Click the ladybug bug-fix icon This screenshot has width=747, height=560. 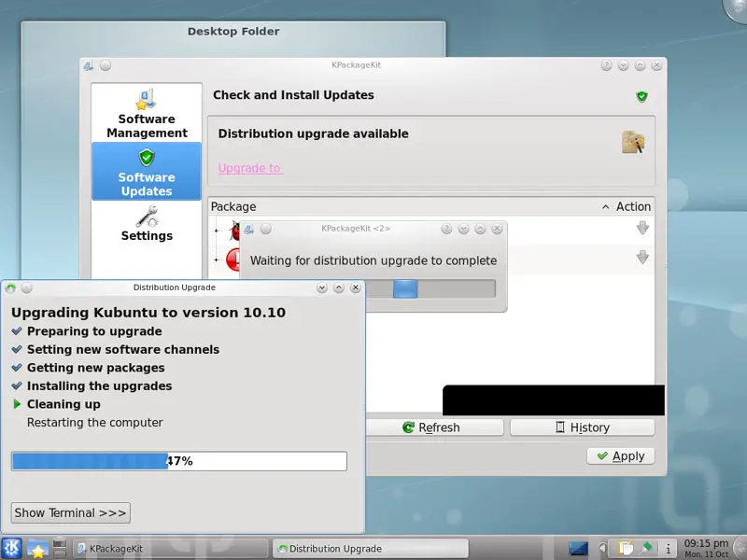(x=234, y=231)
